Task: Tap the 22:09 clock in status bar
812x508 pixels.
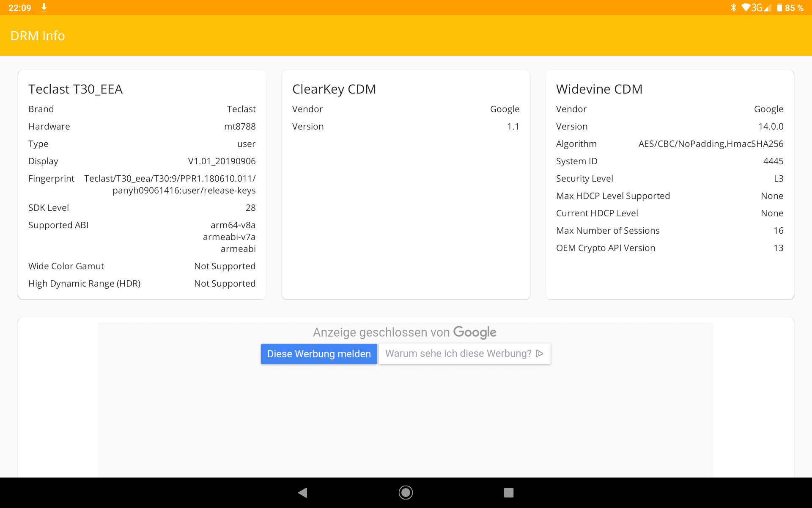Action: point(20,8)
